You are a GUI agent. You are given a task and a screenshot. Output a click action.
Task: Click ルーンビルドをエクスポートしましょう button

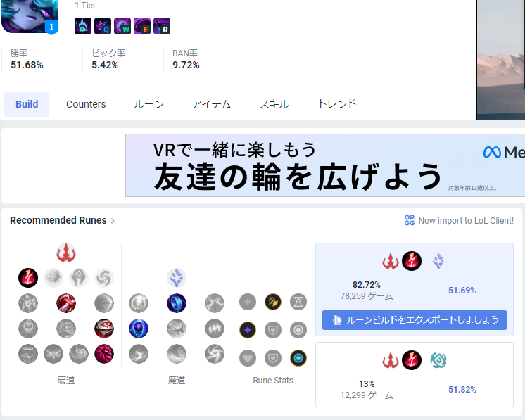pos(415,320)
